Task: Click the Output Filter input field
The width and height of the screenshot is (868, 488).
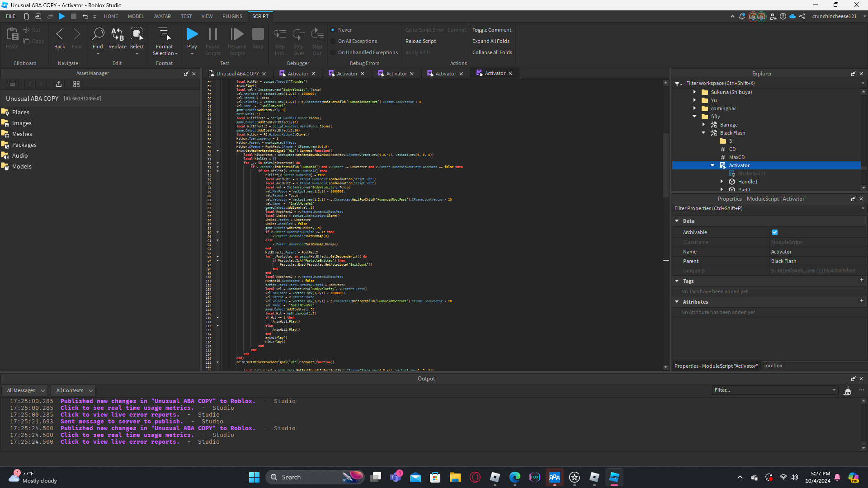Action: click(x=775, y=390)
